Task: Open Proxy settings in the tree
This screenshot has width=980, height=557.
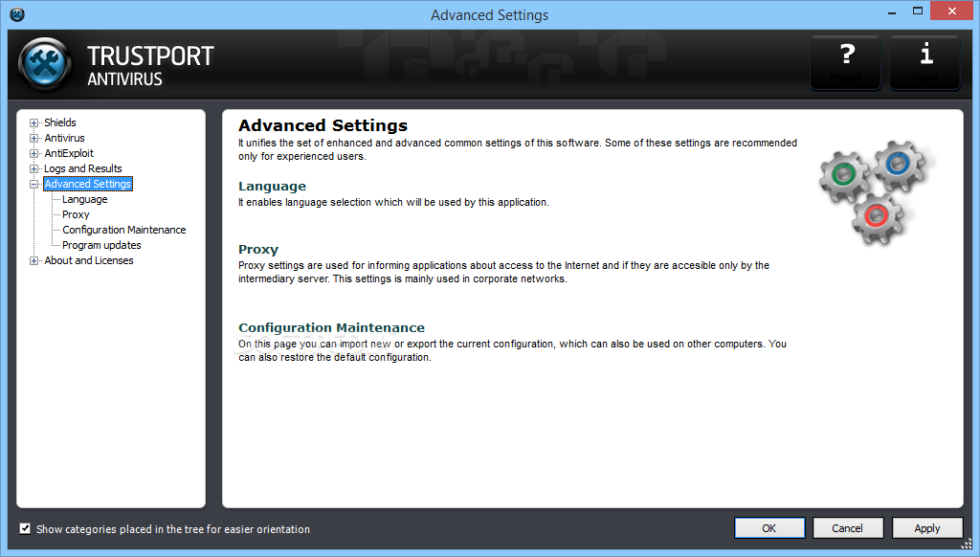Action: point(76,214)
